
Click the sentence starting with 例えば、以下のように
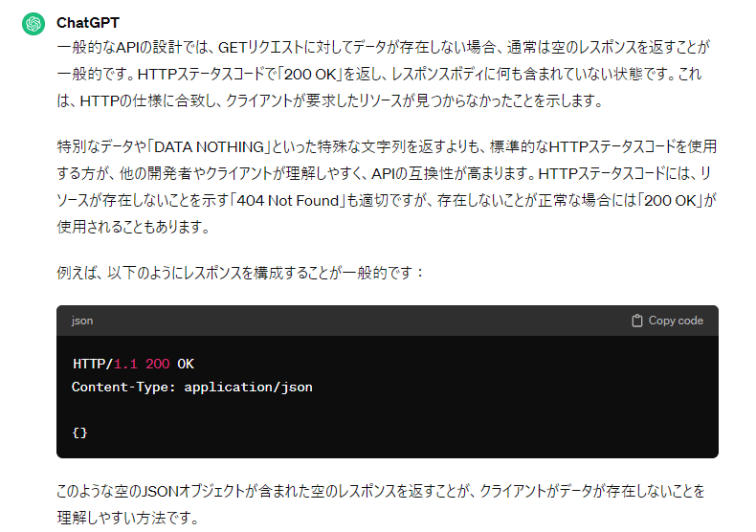(240, 273)
